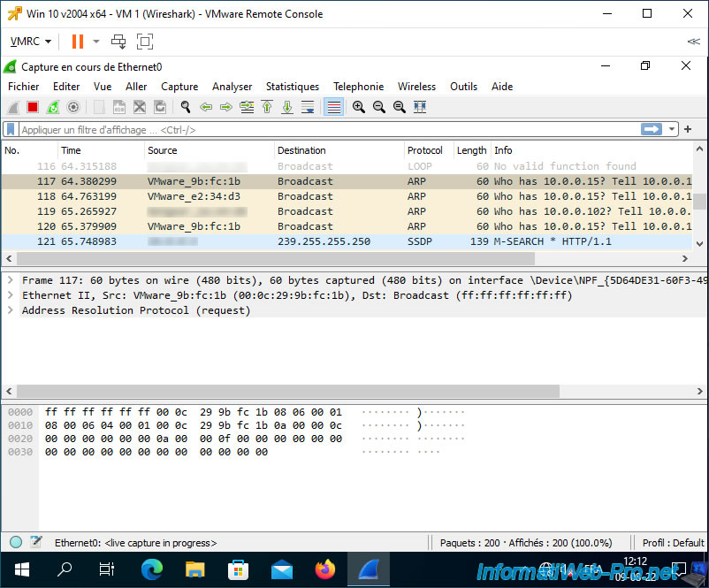Open capture options gear icon
This screenshot has height=588, width=709.
[73, 107]
